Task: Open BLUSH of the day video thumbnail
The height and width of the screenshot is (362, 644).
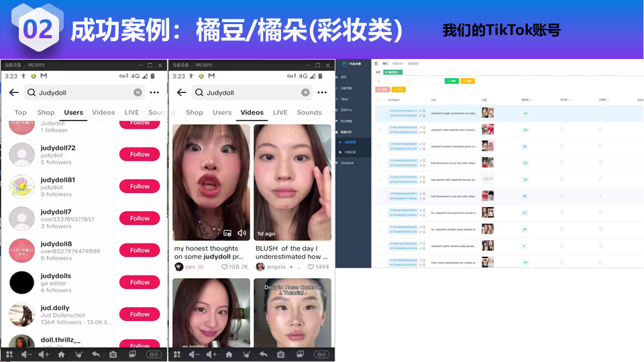Action: pos(292,182)
